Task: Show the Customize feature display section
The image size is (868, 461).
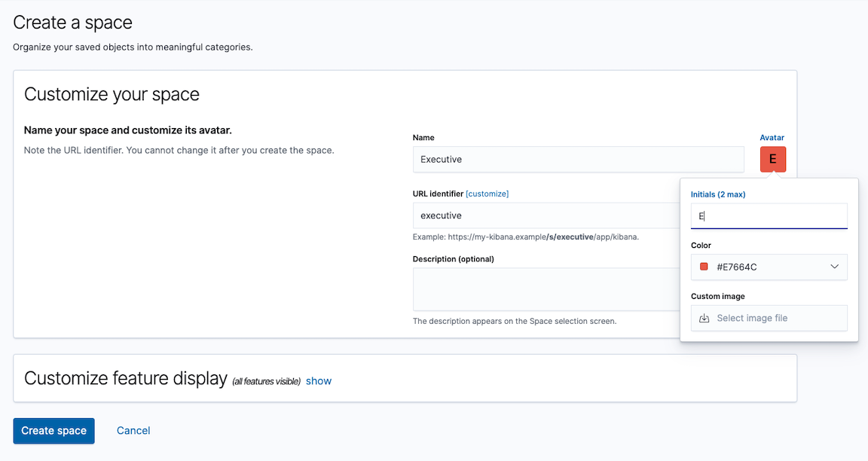Action: click(x=319, y=381)
